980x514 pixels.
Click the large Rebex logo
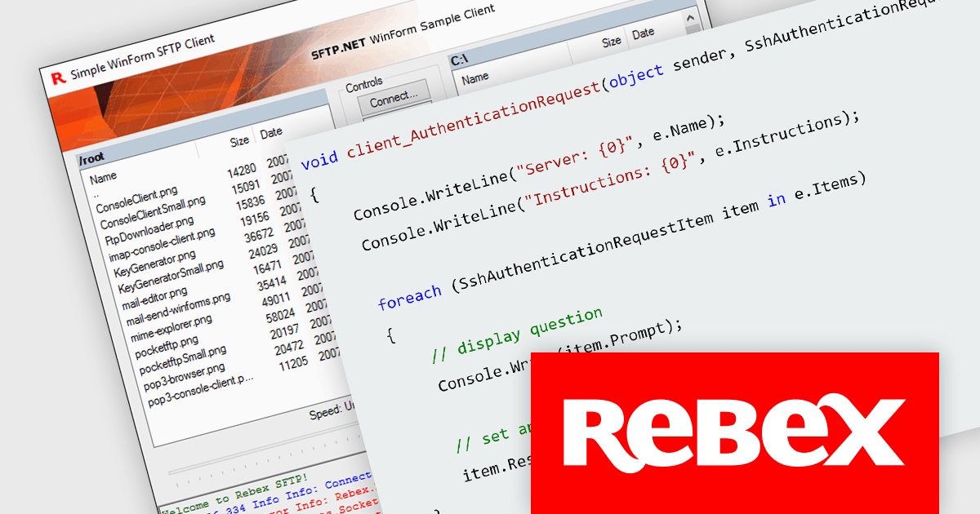pos(734,433)
